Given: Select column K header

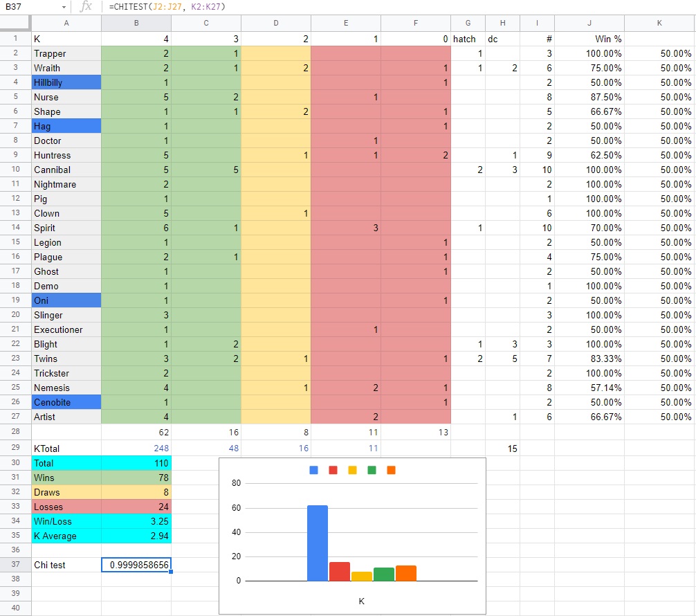Looking at the screenshot, I should coord(659,23).
